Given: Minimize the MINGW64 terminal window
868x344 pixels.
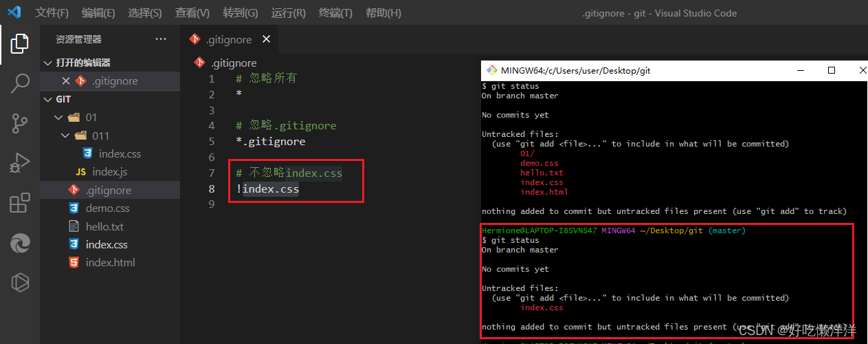Looking at the screenshot, I should pos(800,70).
